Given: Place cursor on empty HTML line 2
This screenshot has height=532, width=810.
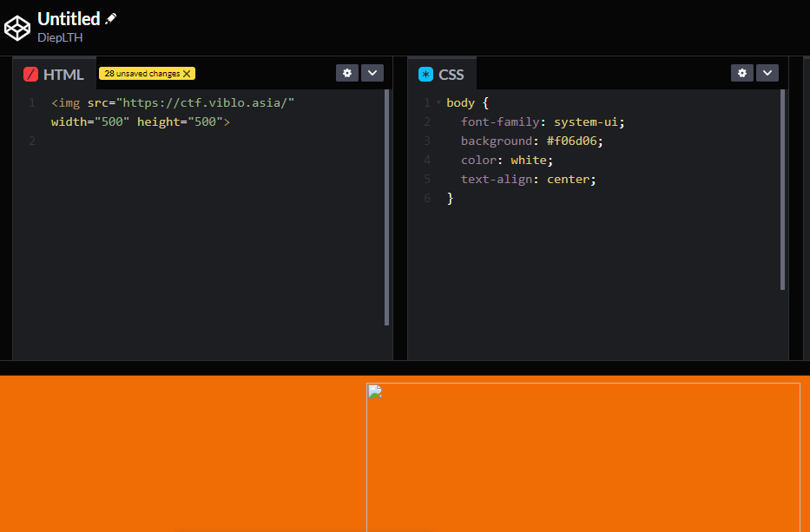Looking at the screenshot, I should 130,141.
